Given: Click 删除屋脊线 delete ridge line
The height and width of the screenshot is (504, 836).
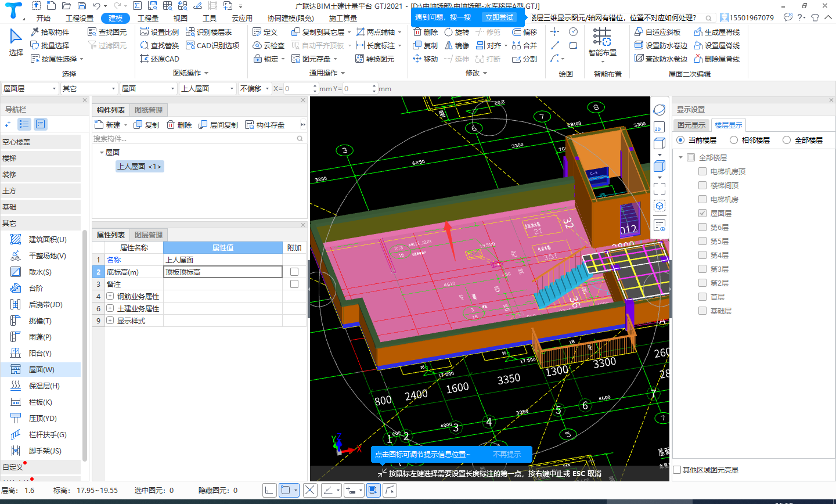Looking at the screenshot, I should (x=717, y=59).
